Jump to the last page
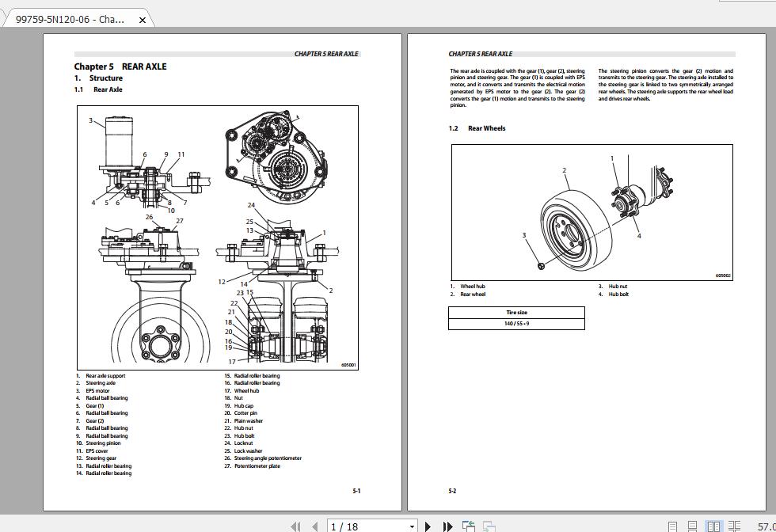This screenshot has width=776, height=532. click(x=447, y=525)
